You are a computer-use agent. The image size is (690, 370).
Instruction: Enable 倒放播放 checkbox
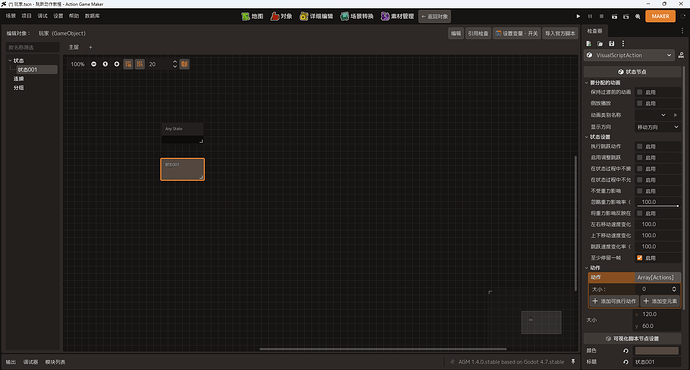tap(640, 103)
